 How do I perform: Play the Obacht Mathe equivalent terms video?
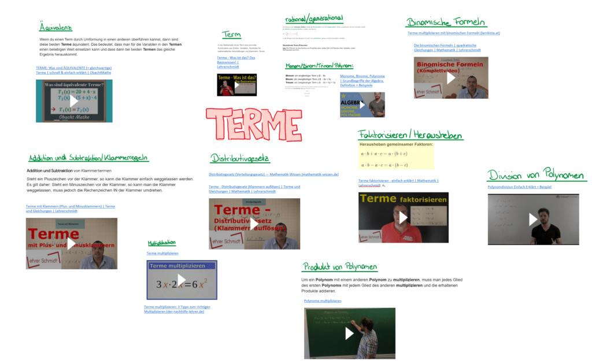pos(74,101)
